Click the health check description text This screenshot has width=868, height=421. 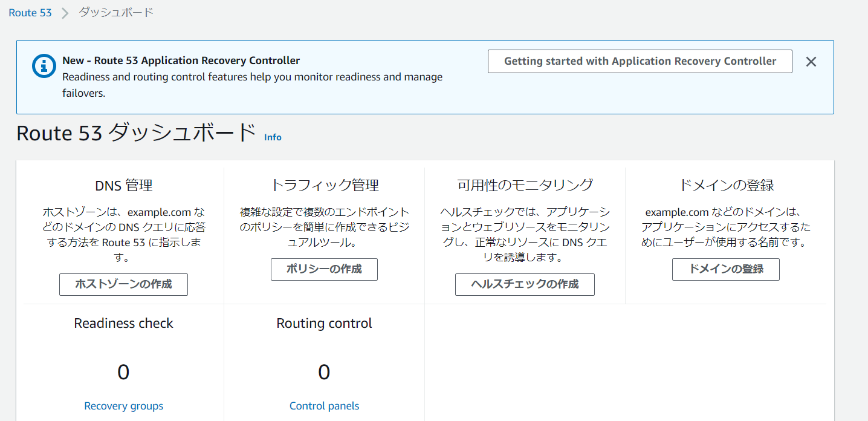pos(525,235)
